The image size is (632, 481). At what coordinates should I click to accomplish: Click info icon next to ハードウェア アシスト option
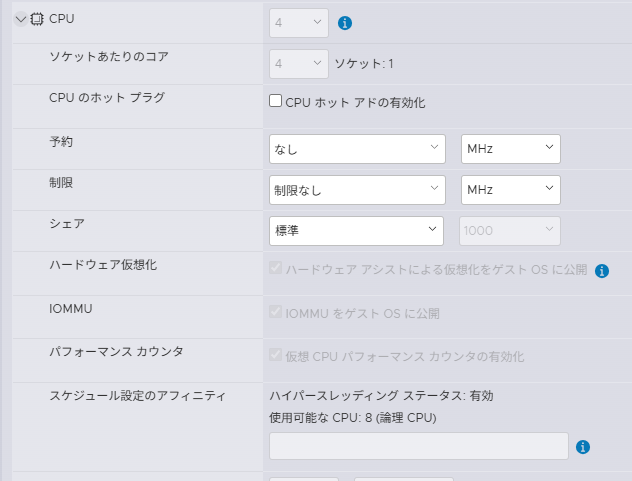point(602,270)
